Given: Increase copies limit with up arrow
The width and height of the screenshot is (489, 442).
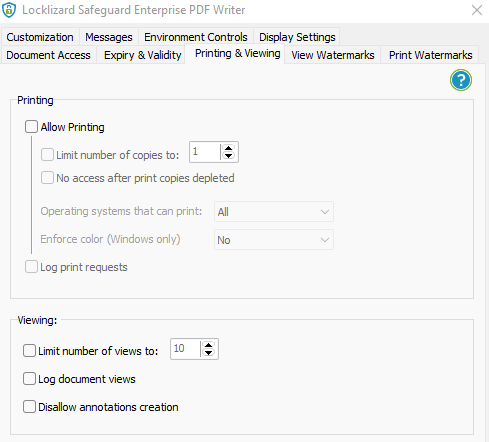Looking at the screenshot, I should pyautogui.click(x=228, y=148).
